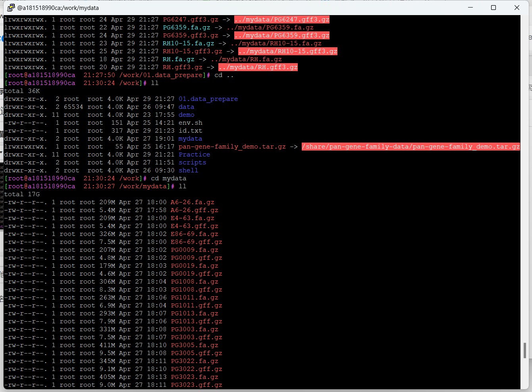The image size is (532, 392).
Task: Click the 326M size of E86-69.fa.gz
Action: coord(107,234)
